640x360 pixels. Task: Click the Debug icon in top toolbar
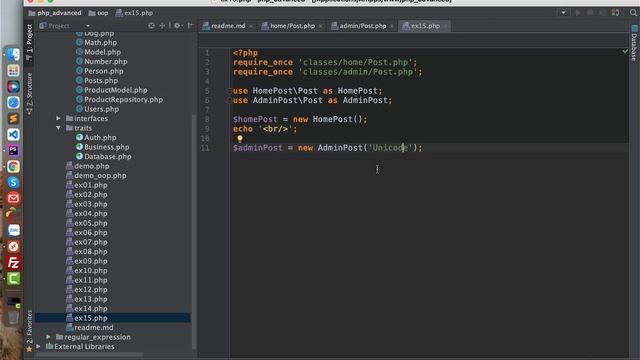pyautogui.click(x=590, y=13)
